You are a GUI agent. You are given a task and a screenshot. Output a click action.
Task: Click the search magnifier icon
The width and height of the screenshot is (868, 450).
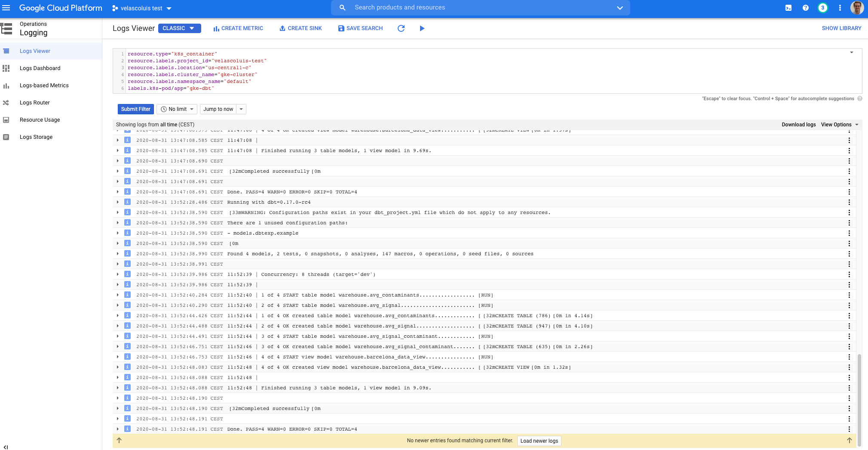tap(342, 8)
